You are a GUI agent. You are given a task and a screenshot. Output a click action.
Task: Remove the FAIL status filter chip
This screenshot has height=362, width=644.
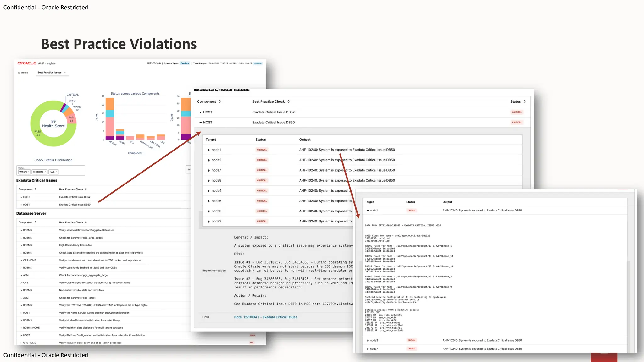click(x=56, y=172)
